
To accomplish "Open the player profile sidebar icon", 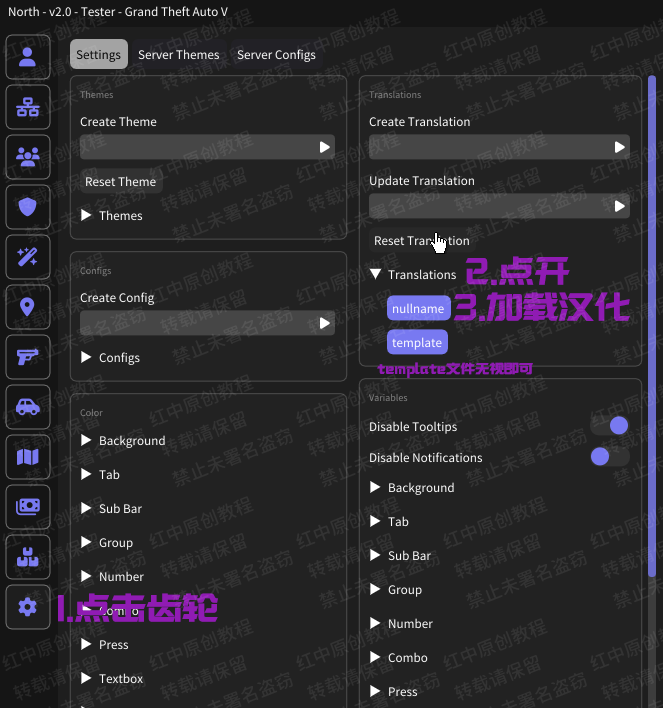I will tap(27, 57).
